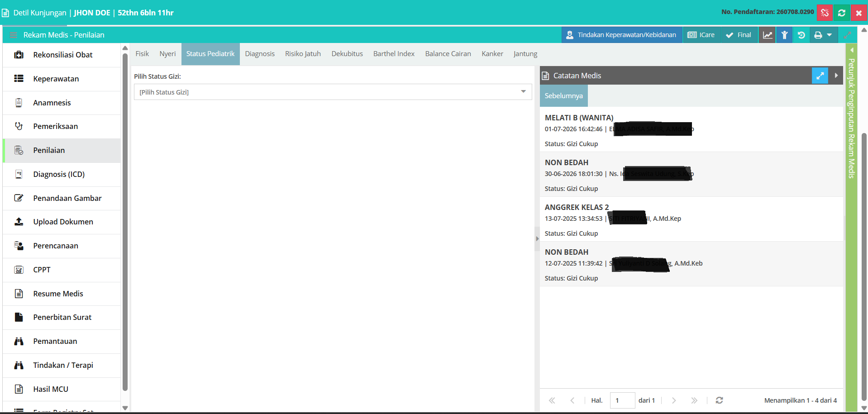
Task: Switch to the Risiko Jatuh tab
Action: tap(303, 54)
